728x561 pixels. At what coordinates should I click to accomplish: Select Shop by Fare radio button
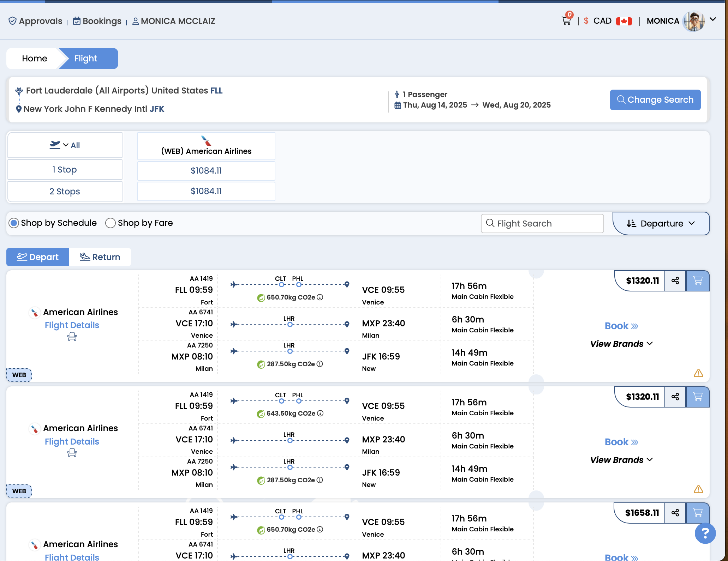110,223
